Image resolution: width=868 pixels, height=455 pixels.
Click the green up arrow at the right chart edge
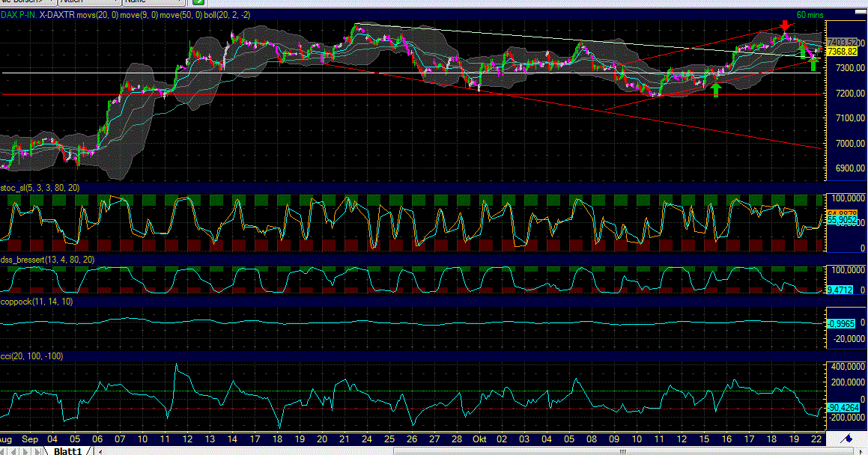813,64
